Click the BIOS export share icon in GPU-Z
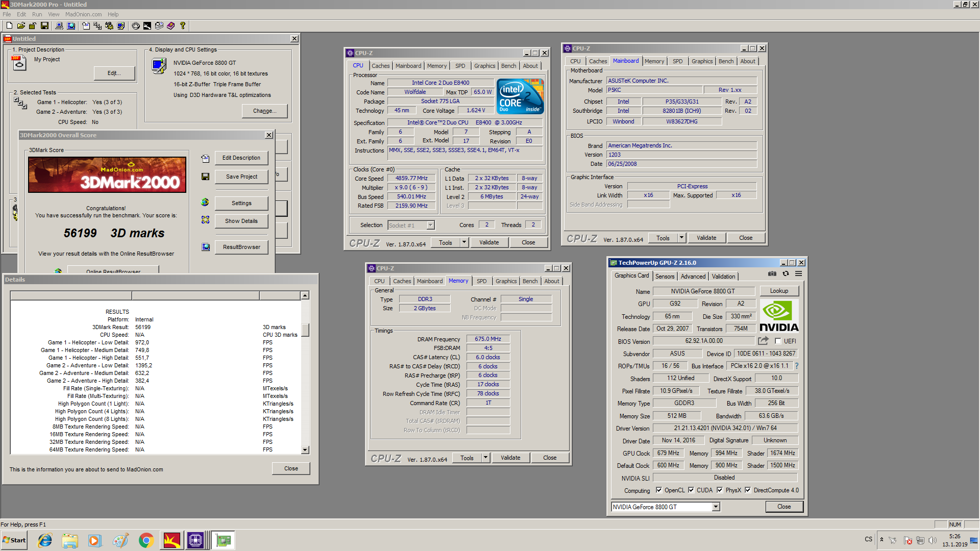This screenshot has height=551, width=980. pyautogui.click(x=764, y=341)
